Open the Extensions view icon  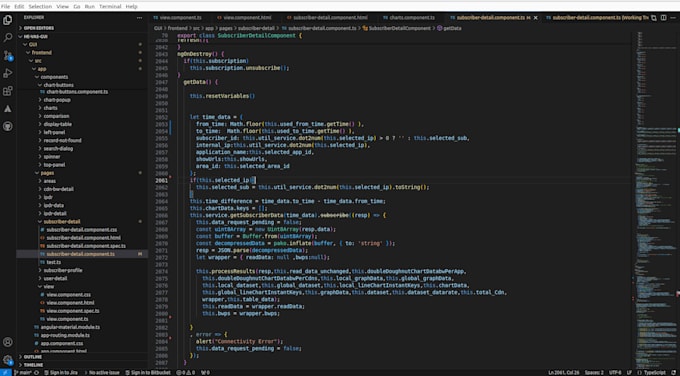pyautogui.click(x=7, y=91)
